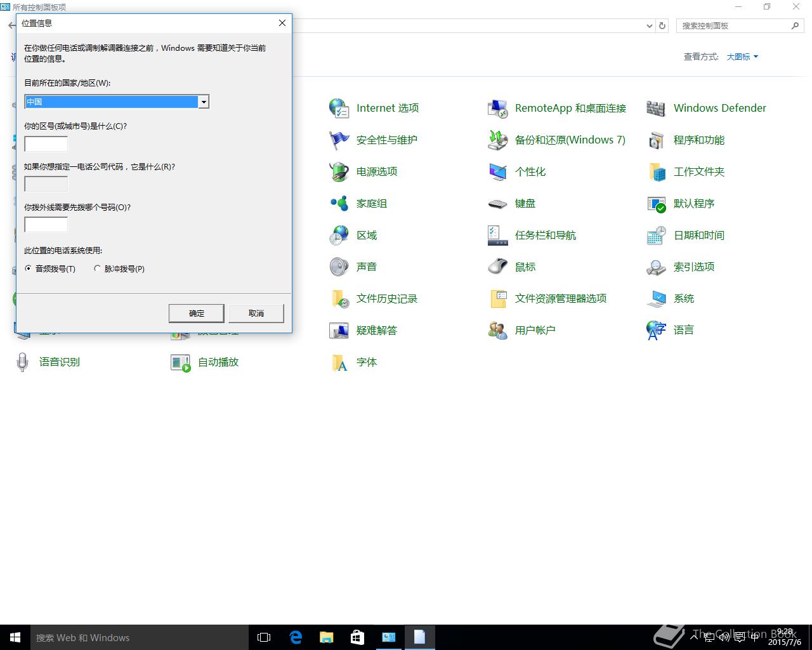Click the 区号(或城市号) input field
The height and width of the screenshot is (650, 812).
click(x=46, y=143)
